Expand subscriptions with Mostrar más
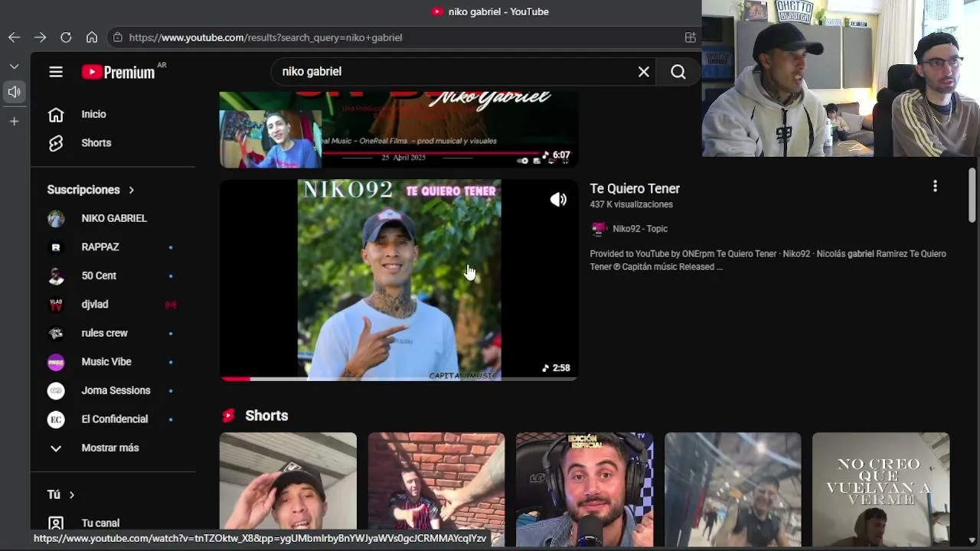Viewport: 980px width, 551px height. (114, 448)
